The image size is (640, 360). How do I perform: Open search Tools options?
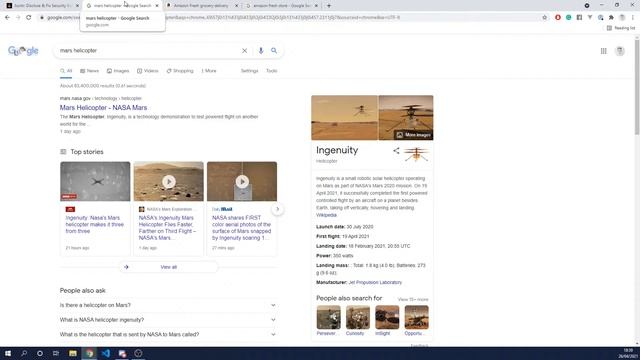coord(271,71)
